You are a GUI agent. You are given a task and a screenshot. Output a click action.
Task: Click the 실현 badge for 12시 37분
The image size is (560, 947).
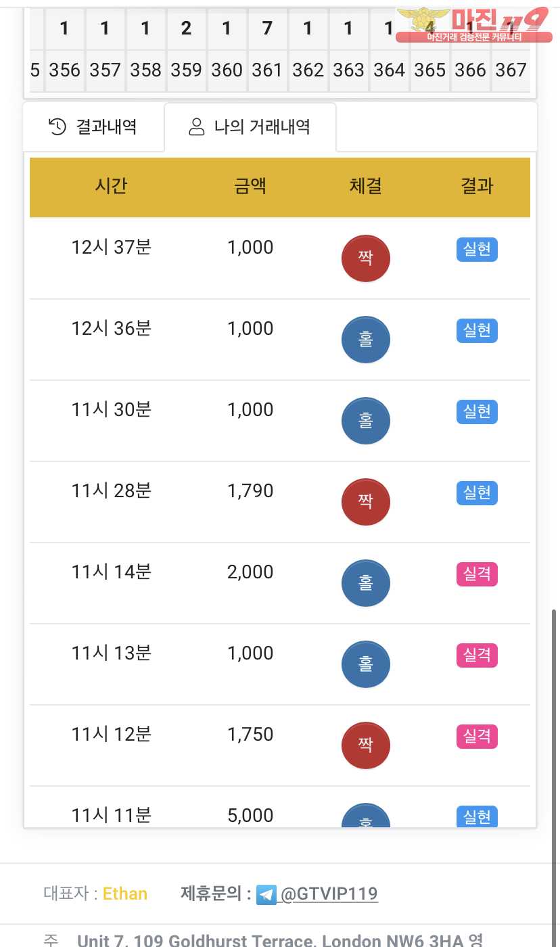coord(477,250)
